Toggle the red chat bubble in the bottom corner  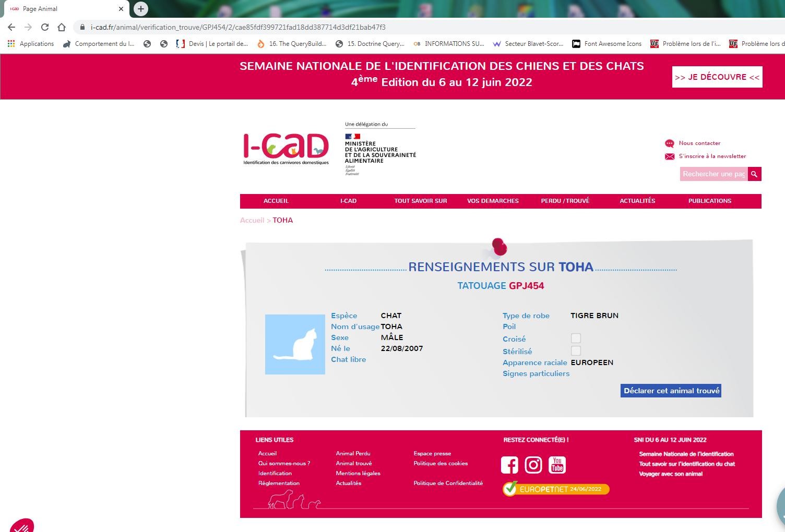click(22, 526)
